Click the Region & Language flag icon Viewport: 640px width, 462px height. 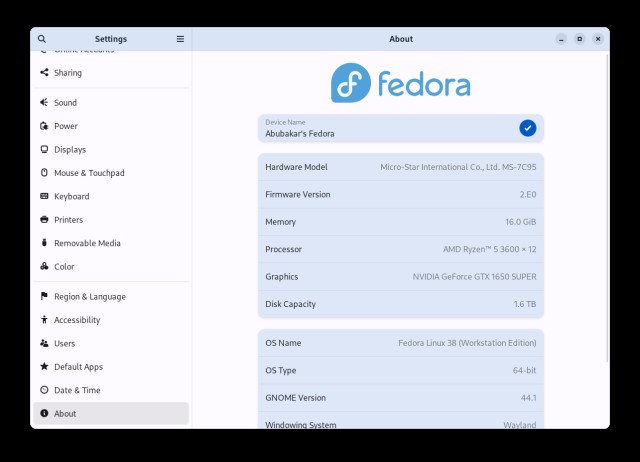(x=44, y=296)
